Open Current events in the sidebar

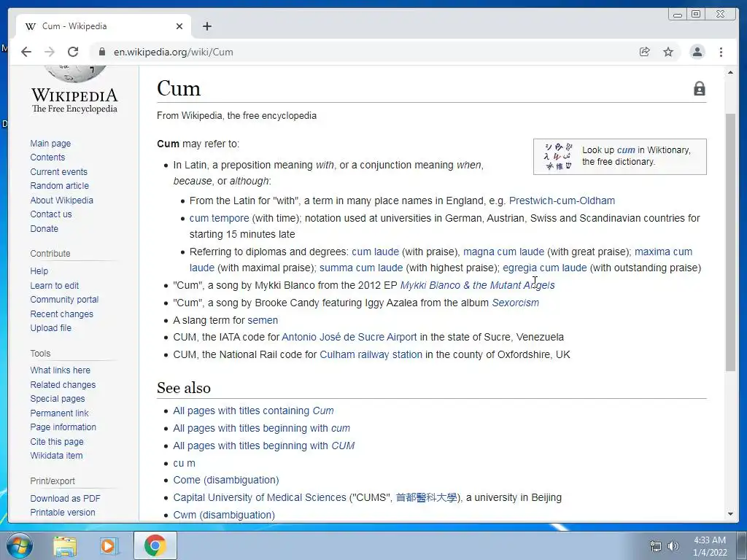tap(58, 171)
